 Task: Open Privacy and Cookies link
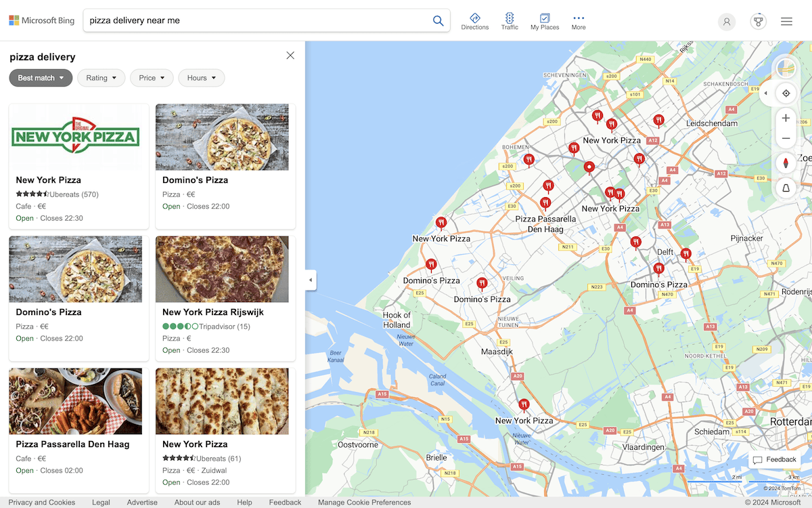[42, 503]
